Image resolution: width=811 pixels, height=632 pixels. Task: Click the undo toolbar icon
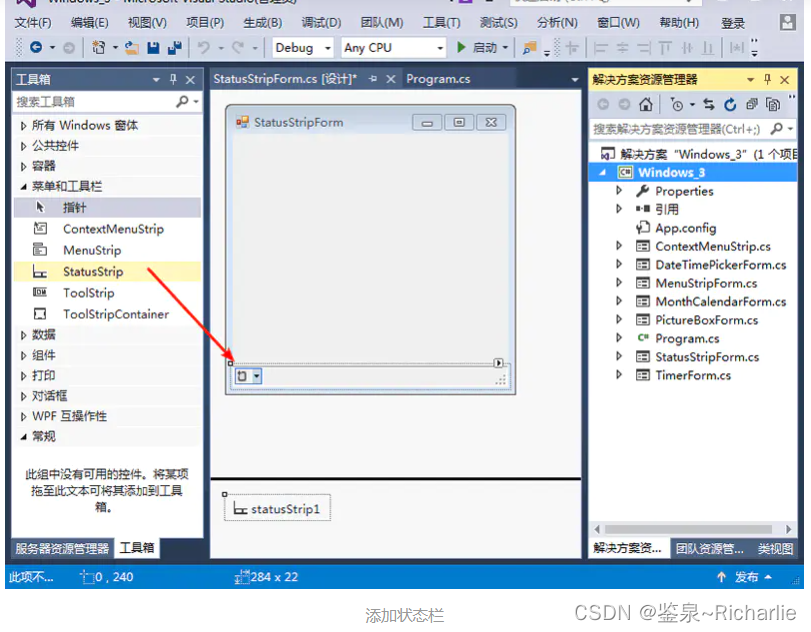click(x=204, y=48)
